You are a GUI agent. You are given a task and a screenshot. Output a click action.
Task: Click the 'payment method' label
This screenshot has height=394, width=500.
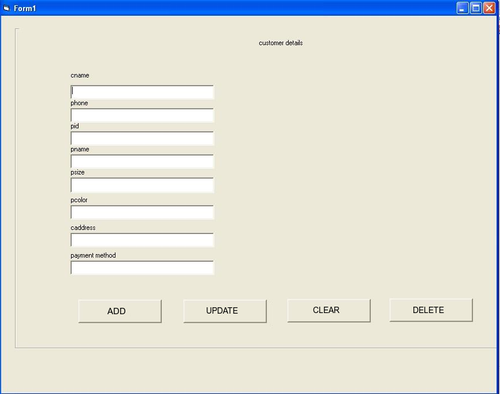(93, 255)
